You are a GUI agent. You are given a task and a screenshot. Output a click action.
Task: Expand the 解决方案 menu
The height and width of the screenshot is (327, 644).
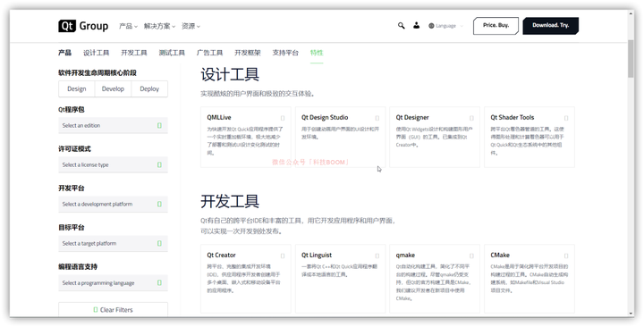click(x=159, y=26)
